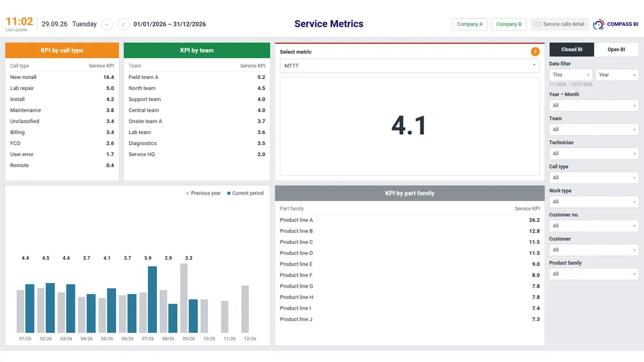Click the 09/26 previous year bar
644x362 pixels.
(184, 298)
